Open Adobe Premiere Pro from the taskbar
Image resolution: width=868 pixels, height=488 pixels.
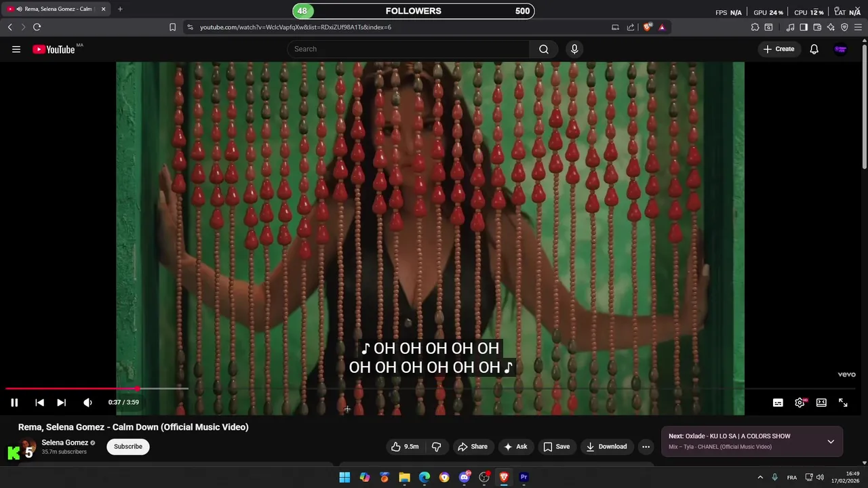[524, 477]
